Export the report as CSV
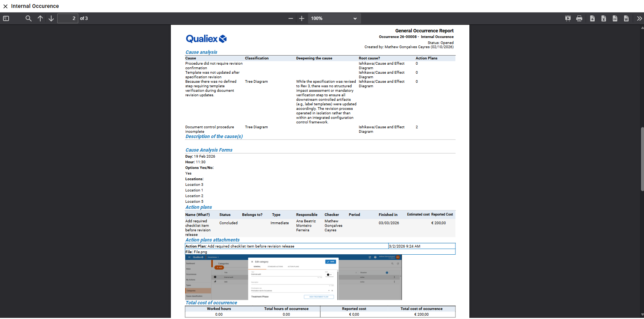The width and height of the screenshot is (644, 319). coord(615,18)
